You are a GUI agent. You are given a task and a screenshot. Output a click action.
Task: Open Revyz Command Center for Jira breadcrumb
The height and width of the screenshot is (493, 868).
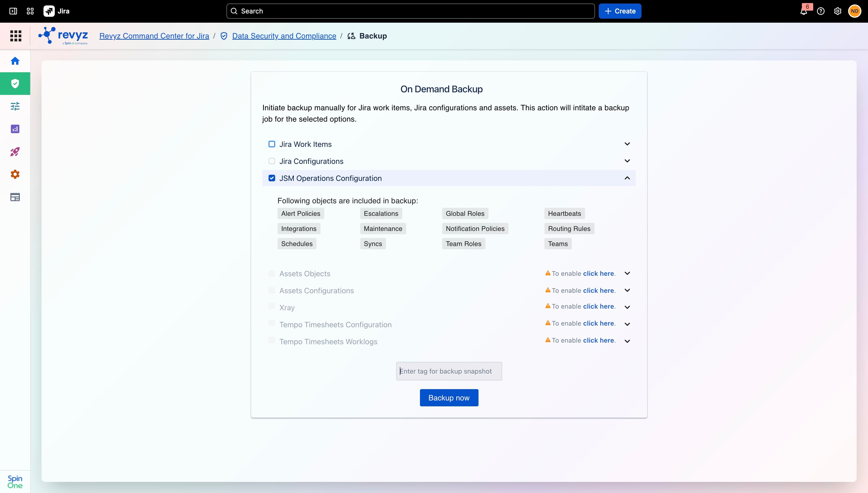point(154,36)
